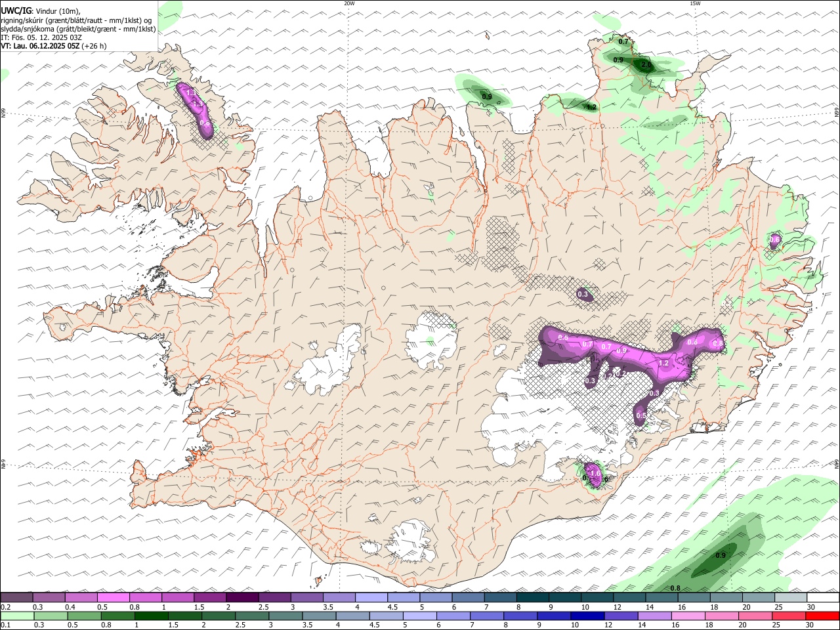This screenshot has width=840, height=630.
Task: Click the darkest green swatch at 1, lower scale
Action: click(x=151, y=616)
